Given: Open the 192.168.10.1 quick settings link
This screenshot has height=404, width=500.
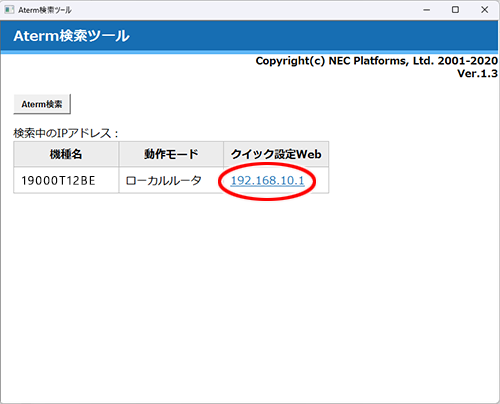Looking at the screenshot, I should pos(267,181).
